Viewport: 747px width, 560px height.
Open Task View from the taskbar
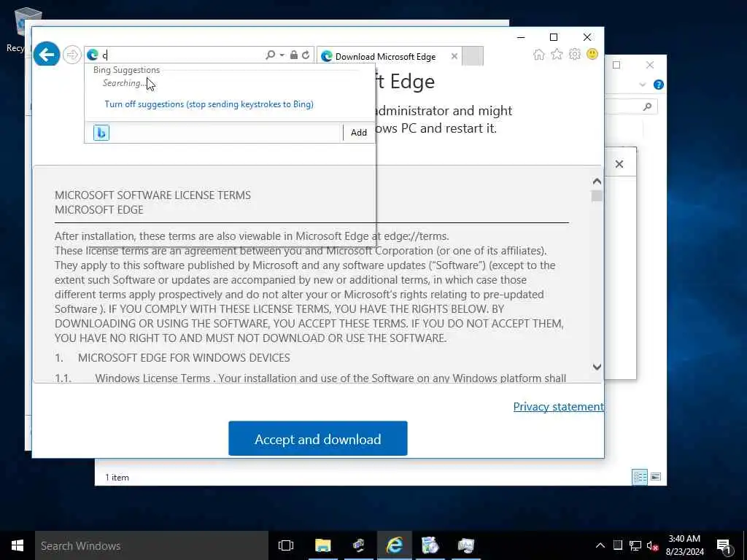pos(286,545)
